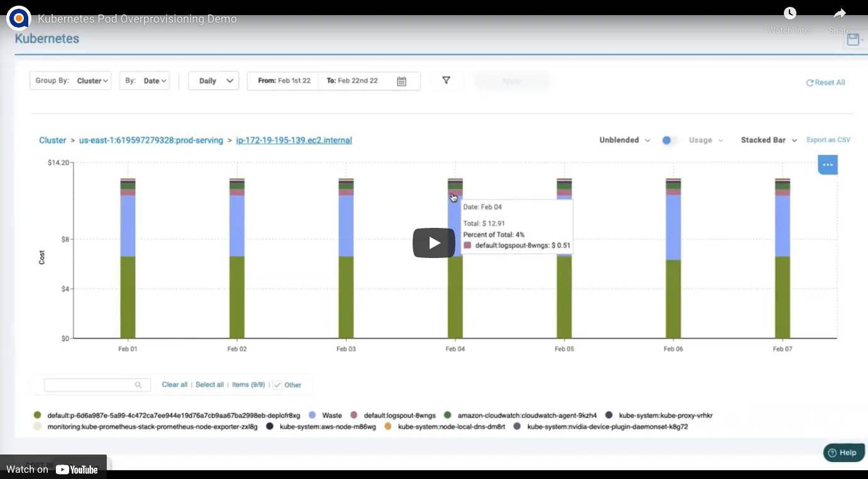This screenshot has width=868, height=479.
Task: Click the Feb 05 stacked bar
Action: (x=565, y=259)
